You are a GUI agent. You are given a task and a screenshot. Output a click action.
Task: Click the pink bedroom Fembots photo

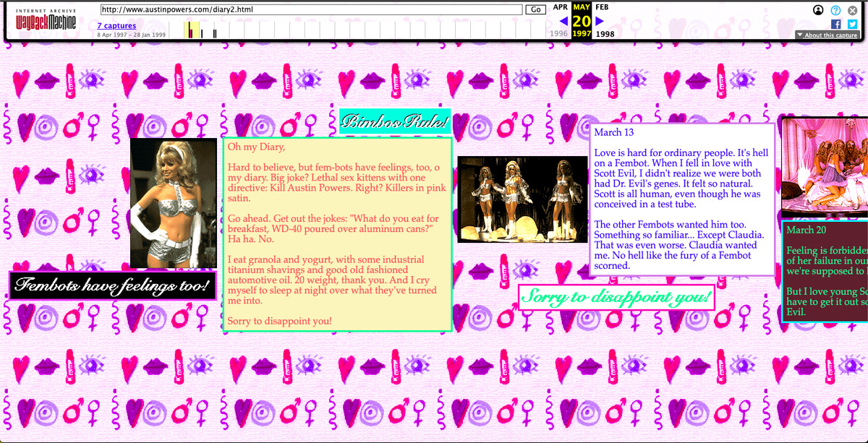[x=825, y=168]
